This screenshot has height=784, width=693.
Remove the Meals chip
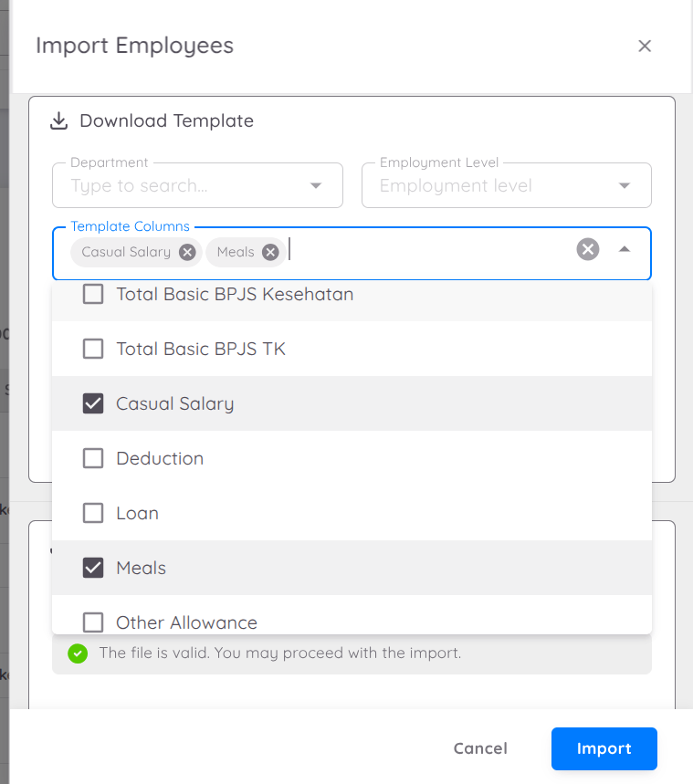pyautogui.click(x=270, y=252)
